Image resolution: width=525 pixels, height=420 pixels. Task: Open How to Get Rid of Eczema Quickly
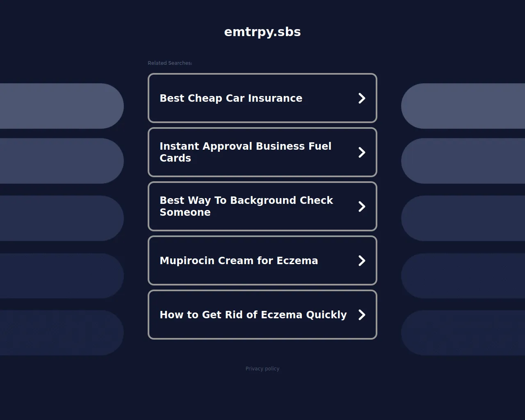[253, 315]
